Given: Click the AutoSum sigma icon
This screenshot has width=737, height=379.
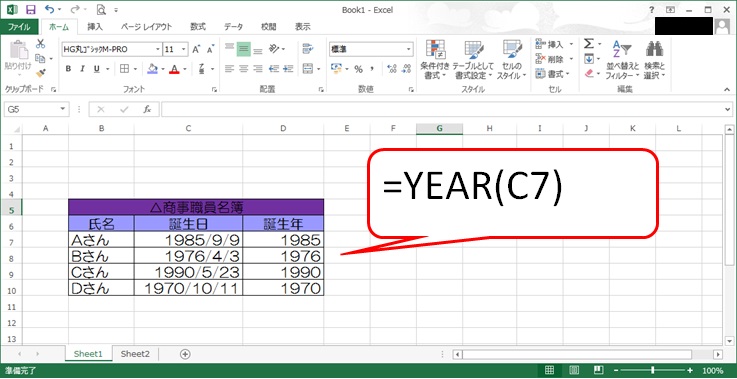Looking at the screenshot, I should 589,44.
